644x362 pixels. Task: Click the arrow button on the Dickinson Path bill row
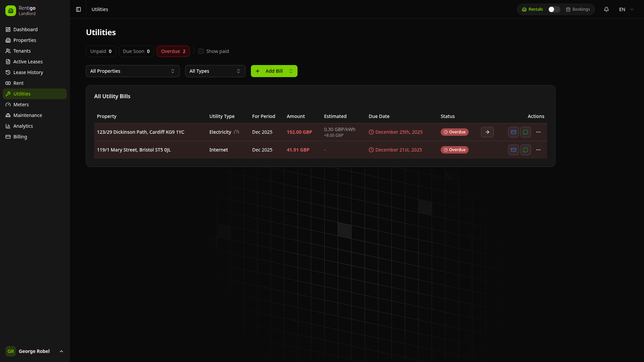[x=487, y=132]
